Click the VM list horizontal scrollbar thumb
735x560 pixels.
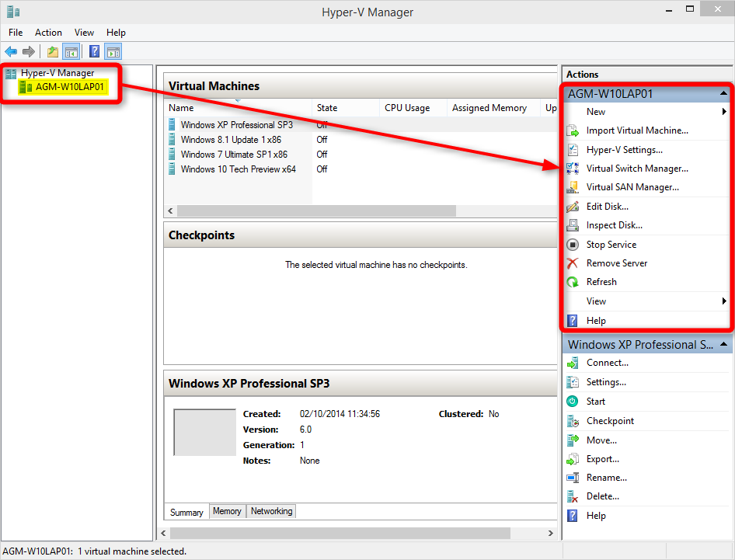click(x=316, y=211)
